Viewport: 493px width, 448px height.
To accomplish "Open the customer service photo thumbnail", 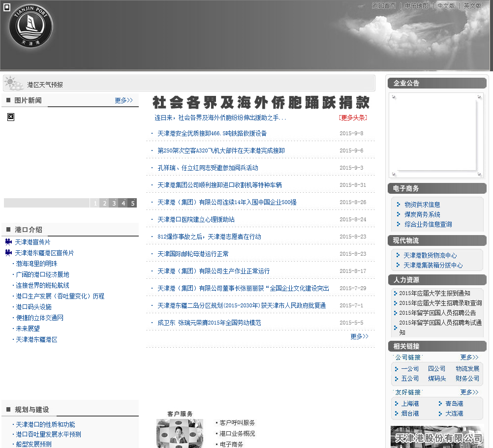I will coord(180,433).
